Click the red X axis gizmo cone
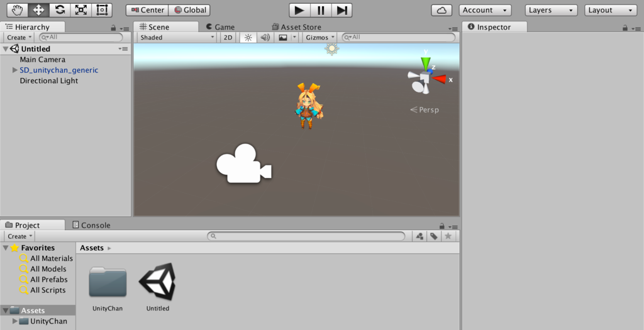Viewport: 644px width, 330px height. point(440,79)
